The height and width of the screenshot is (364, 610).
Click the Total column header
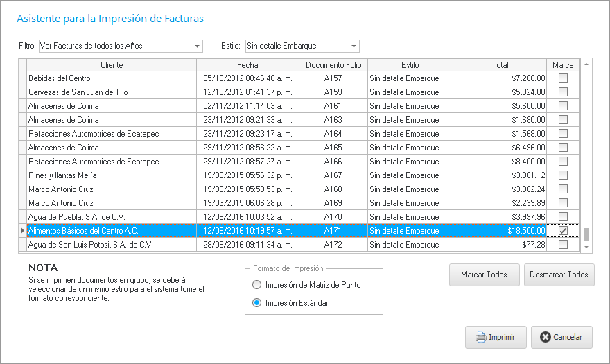click(x=500, y=64)
